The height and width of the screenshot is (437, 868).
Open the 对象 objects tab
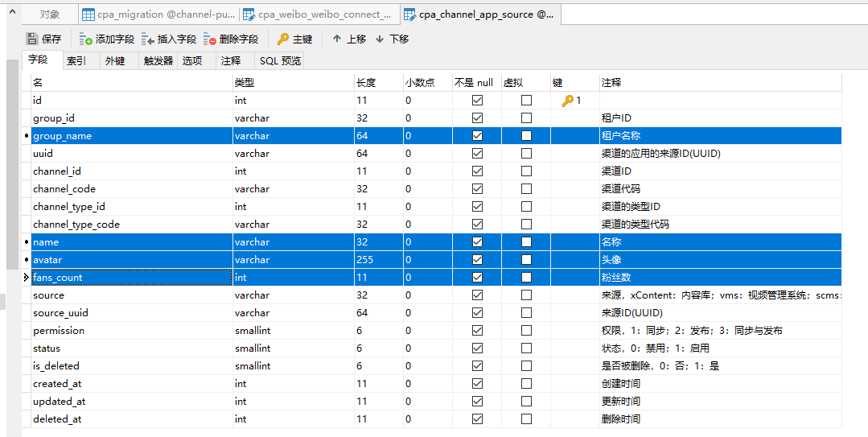tap(50, 14)
